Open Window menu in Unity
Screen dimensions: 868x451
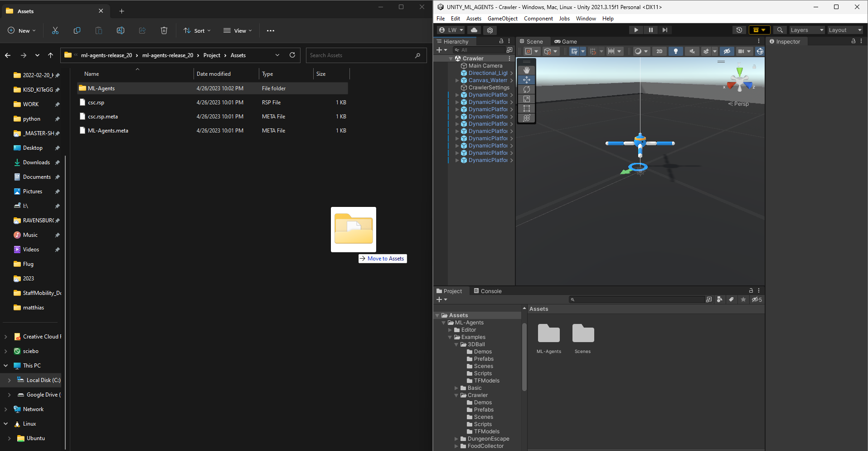(586, 19)
